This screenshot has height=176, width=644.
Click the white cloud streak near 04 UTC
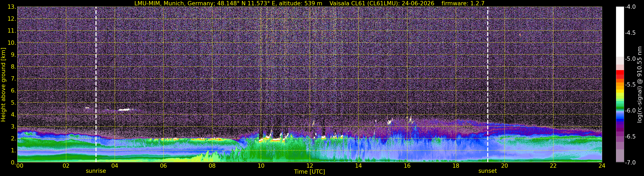(124, 110)
